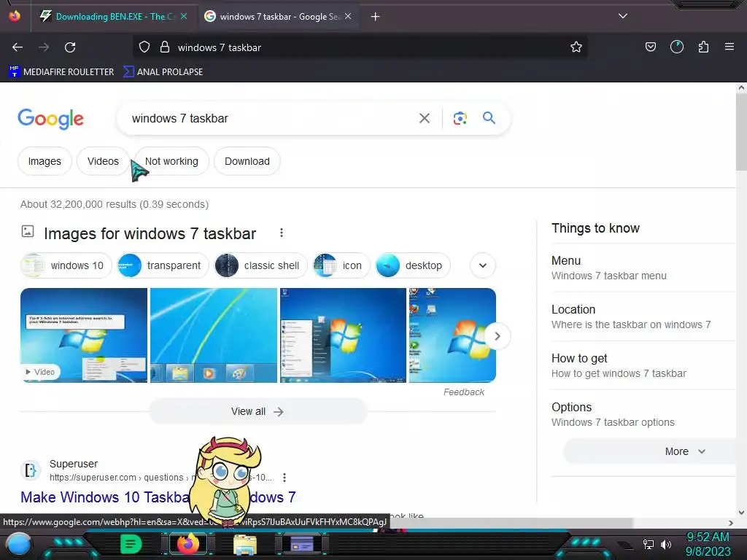Image resolution: width=747 pixels, height=560 pixels.
Task: Click the vertical page scrollbar thumb
Action: pyautogui.click(x=741, y=131)
